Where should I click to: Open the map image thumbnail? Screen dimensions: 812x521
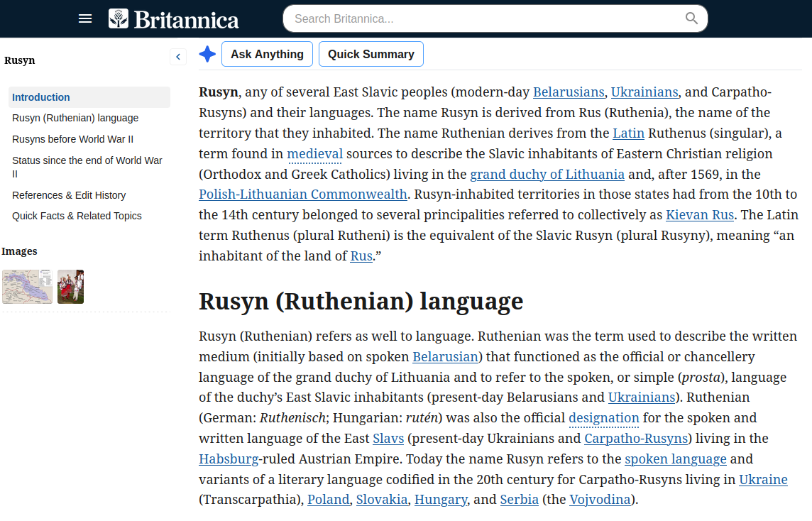point(28,286)
